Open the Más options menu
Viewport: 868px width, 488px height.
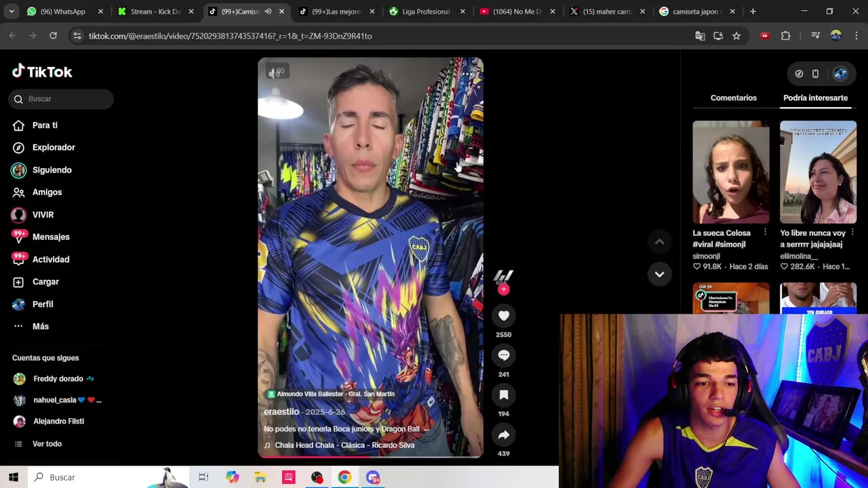point(41,327)
